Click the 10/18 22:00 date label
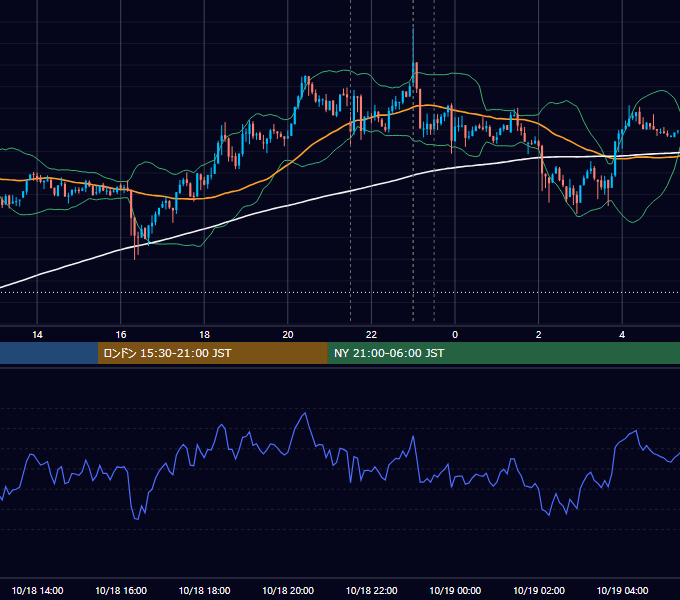This screenshot has width=680, height=600. [x=371, y=590]
